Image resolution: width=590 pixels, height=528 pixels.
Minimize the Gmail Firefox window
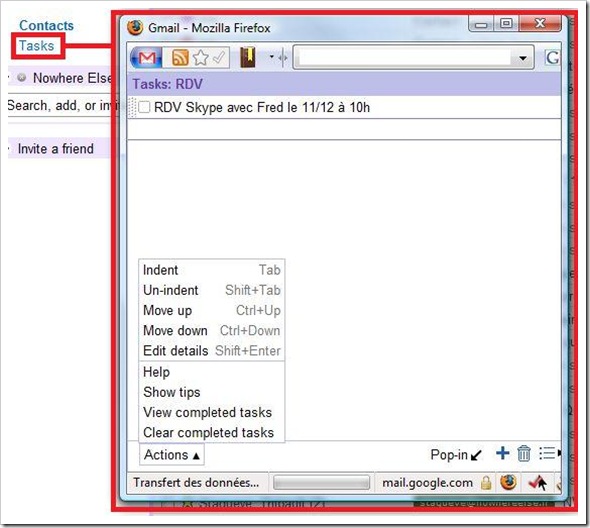point(481,24)
